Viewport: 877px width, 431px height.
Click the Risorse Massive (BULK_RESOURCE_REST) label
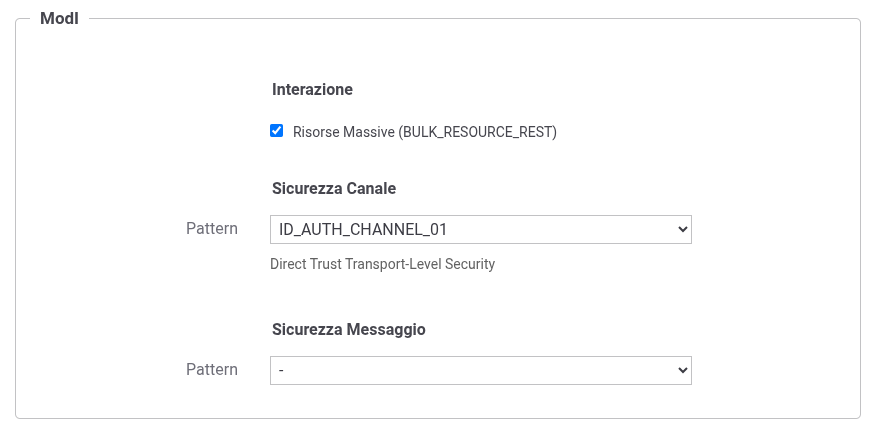click(x=424, y=132)
